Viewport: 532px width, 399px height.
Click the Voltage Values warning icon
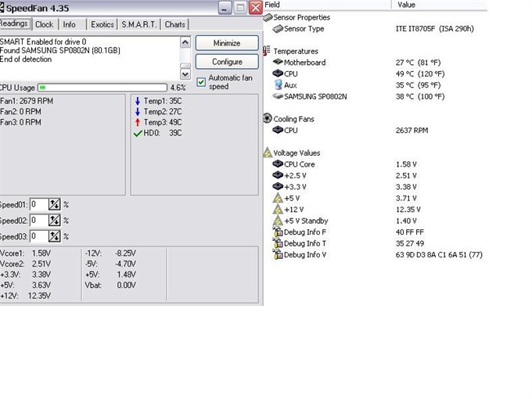click(x=268, y=153)
